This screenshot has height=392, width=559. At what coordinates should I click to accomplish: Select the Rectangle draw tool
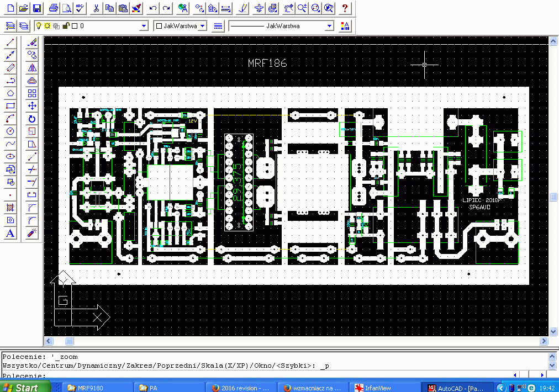click(x=10, y=105)
